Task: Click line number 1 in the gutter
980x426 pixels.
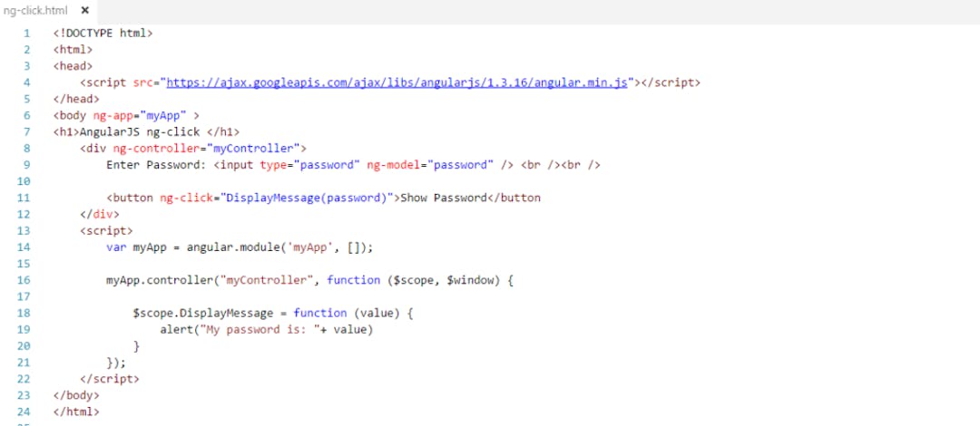Action: coord(26,33)
